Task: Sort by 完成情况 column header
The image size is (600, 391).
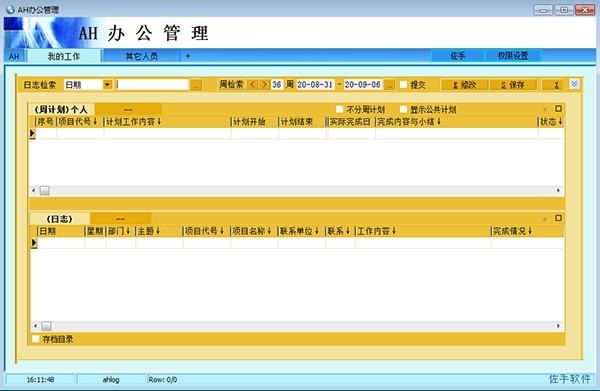Action: coord(527,231)
